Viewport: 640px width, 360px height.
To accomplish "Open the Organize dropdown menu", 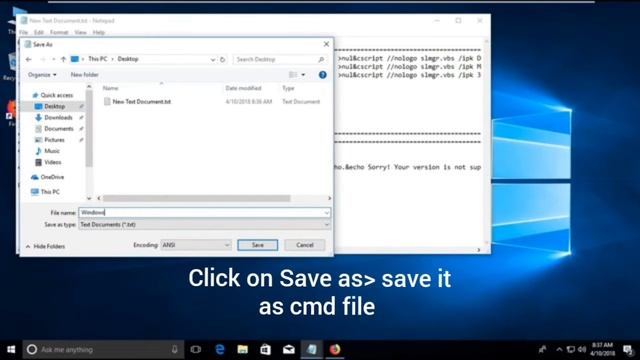I will tap(42, 75).
